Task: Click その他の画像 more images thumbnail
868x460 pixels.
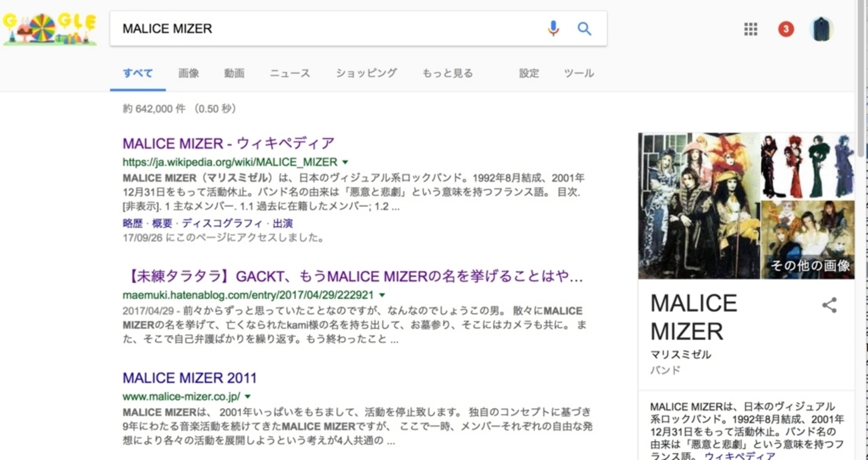Action: click(809, 240)
